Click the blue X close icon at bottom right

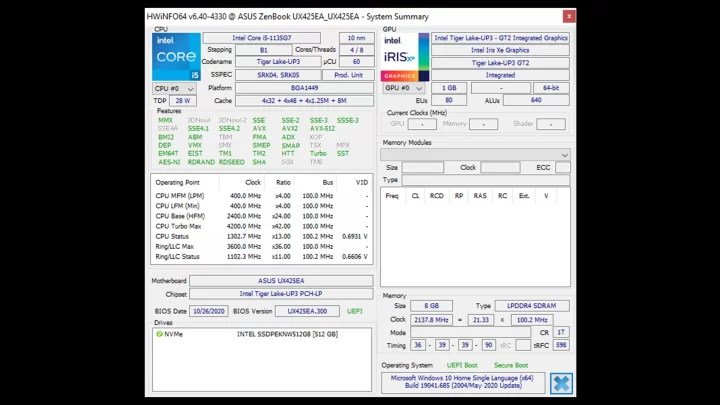pos(561,383)
